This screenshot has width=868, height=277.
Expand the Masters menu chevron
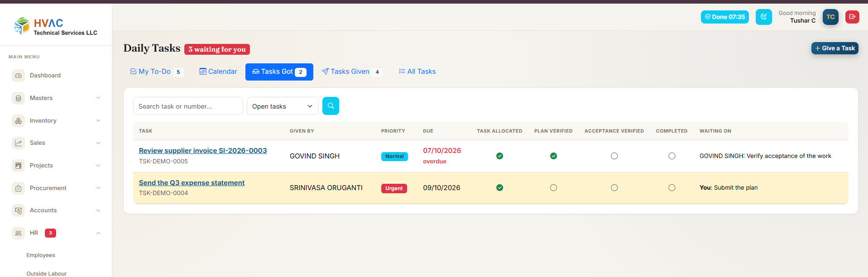click(98, 98)
